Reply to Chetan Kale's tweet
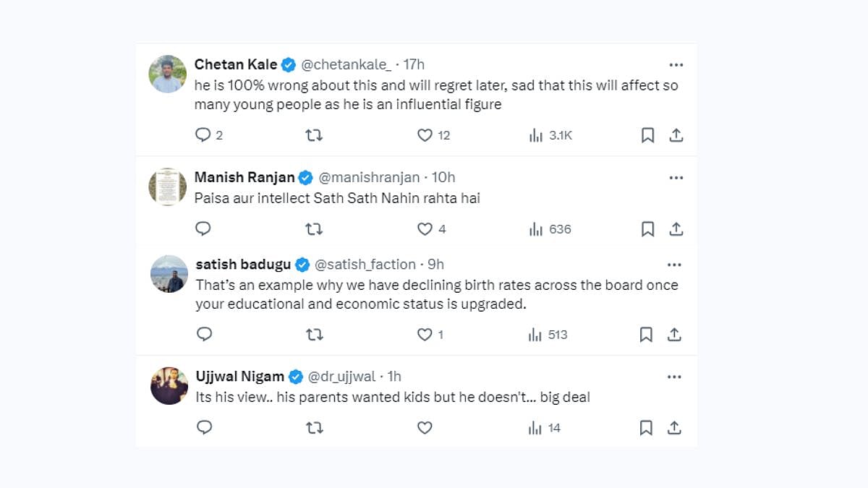This screenshot has height=488, width=868. click(203, 135)
